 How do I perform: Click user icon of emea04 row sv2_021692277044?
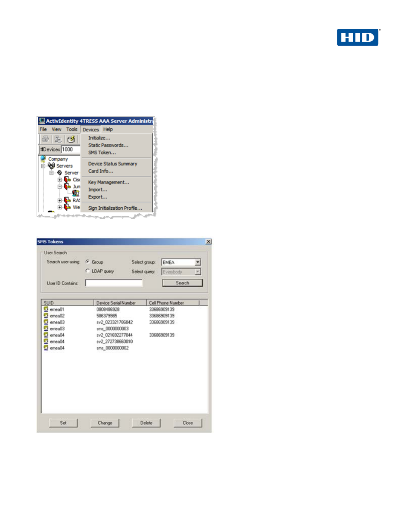[x=46, y=335]
